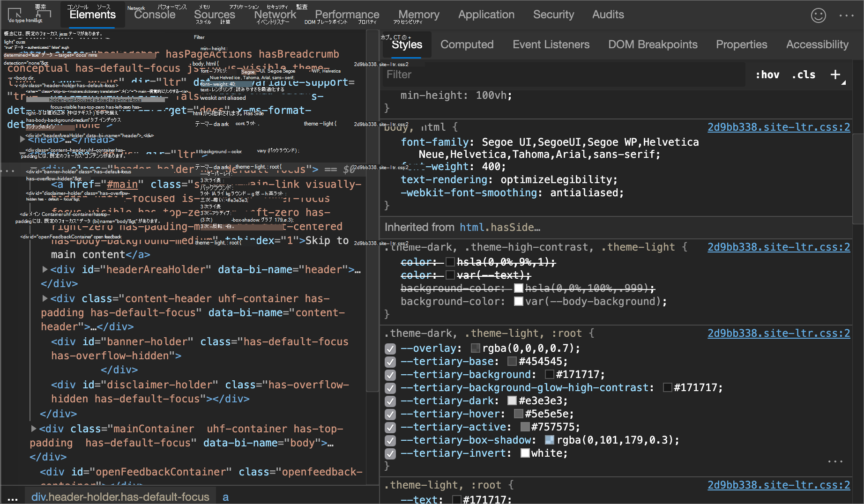
Task: Expand the content-header div node
Action: (x=45, y=298)
